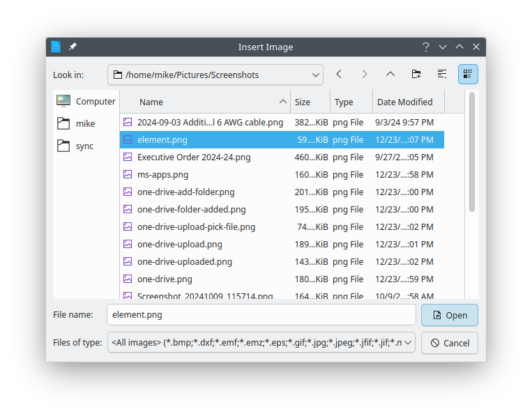This screenshot has height=416, width=532.
Task: Click the Cancel button
Action: pyautogui.click(x=450, y=343)
